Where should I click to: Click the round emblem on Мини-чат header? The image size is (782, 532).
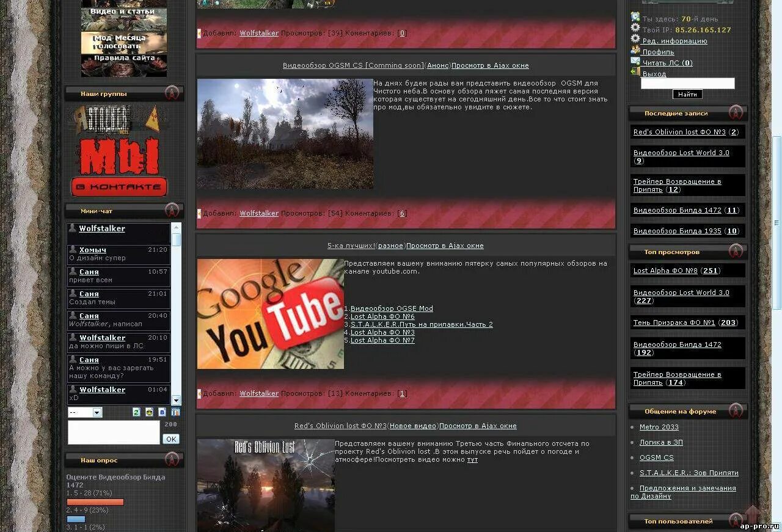(172, 211)
